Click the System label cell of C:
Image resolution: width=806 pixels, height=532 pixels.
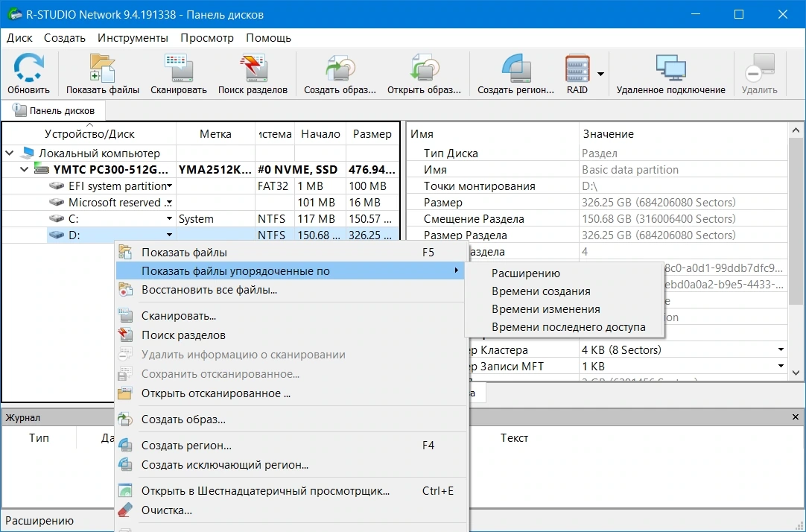tap(215, 219)
